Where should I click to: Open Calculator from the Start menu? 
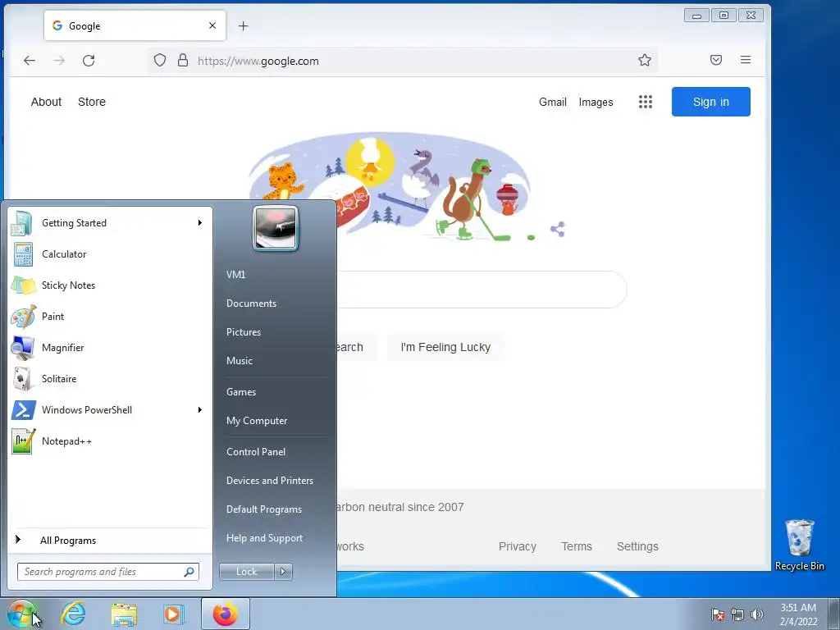click(x=110, y=254)
